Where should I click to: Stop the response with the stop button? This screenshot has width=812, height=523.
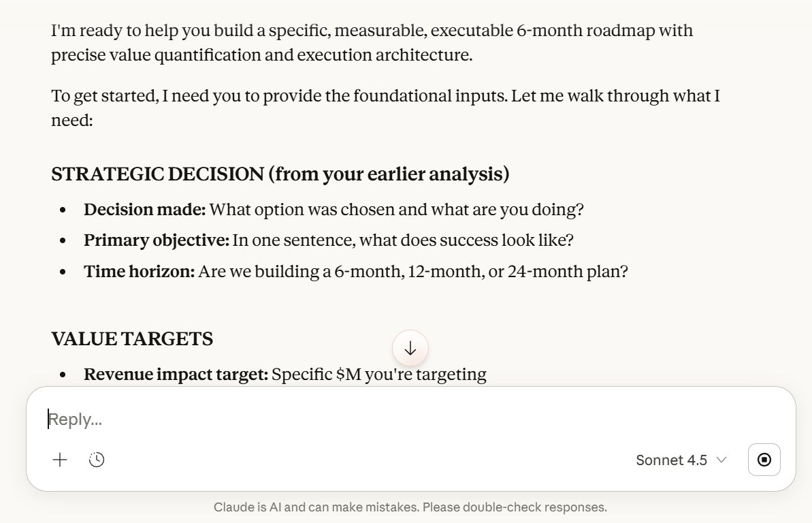[x=764, y=460]
